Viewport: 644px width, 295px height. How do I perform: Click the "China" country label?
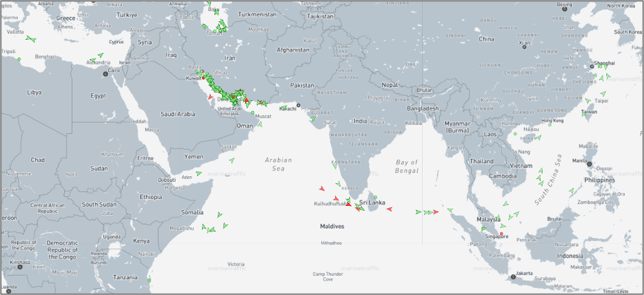[486, 39]
